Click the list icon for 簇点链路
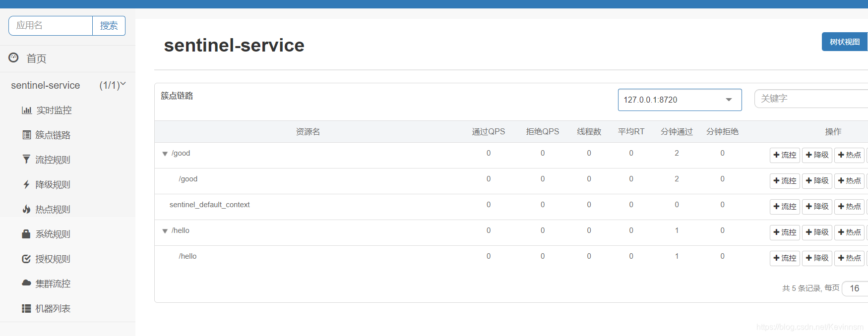The height and width of the screenshot is (336, 868). 27,135
